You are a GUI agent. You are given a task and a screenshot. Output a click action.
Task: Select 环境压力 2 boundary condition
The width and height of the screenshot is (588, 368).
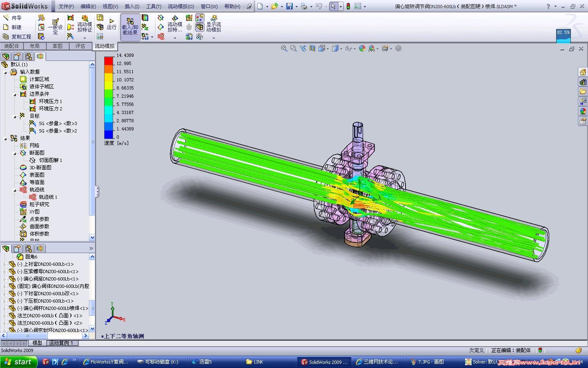pos(46,109)
